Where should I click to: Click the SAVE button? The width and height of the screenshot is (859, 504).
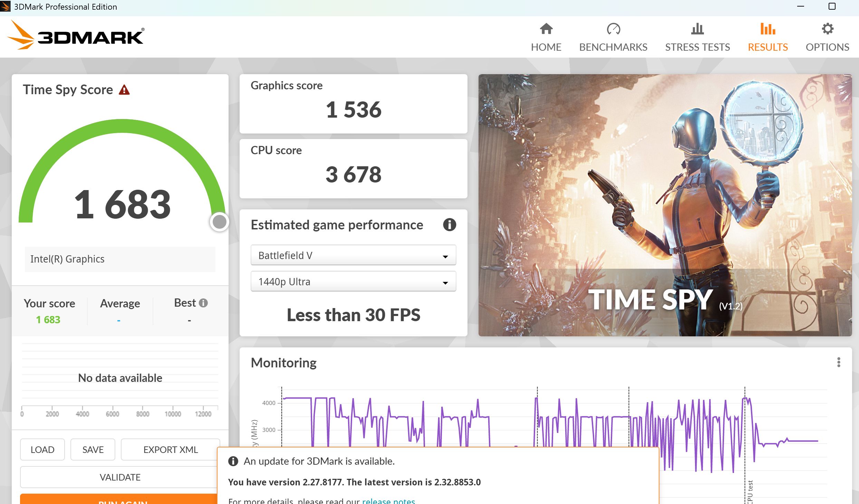point(93,449)
